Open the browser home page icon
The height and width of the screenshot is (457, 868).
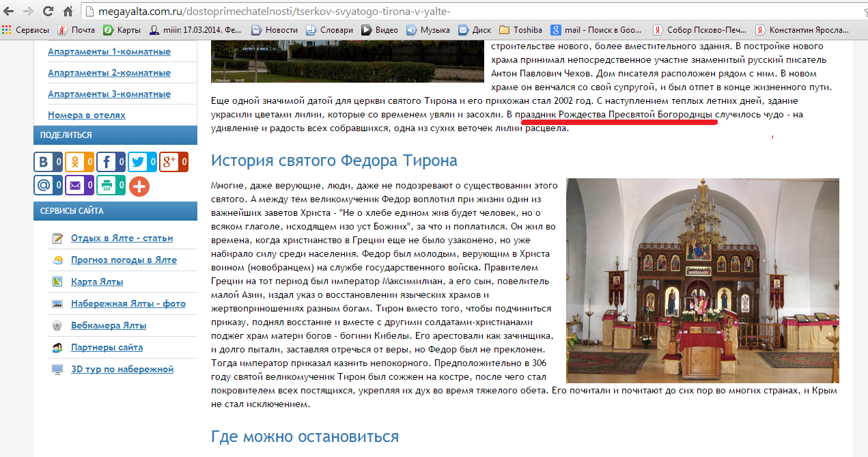68,11
